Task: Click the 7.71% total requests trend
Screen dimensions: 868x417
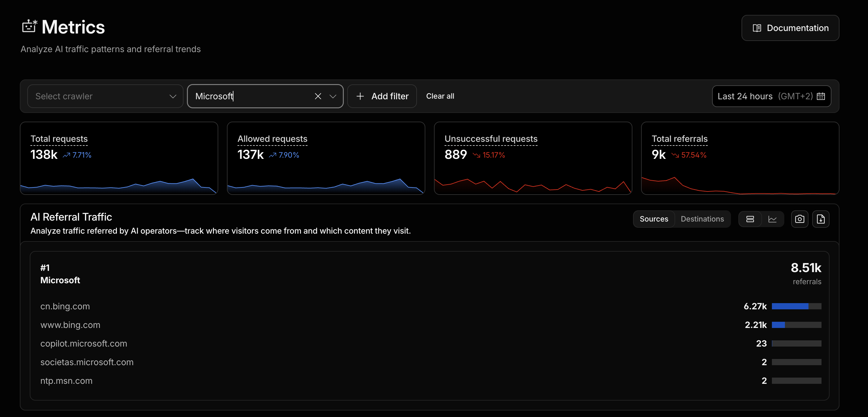Action: (77, 155)
